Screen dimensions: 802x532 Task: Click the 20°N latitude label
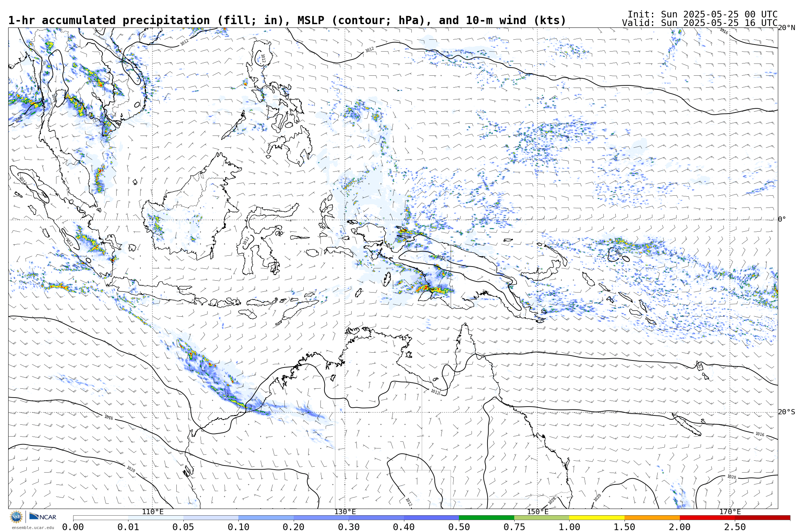(787, 28)
